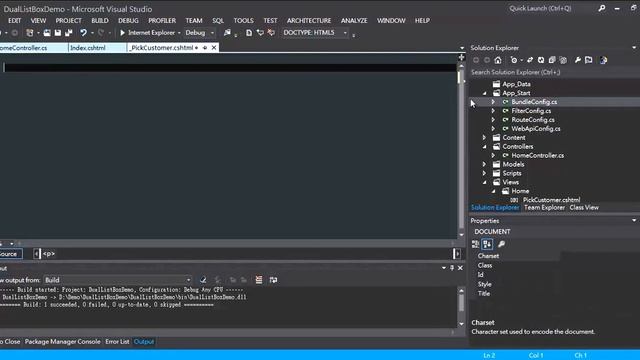Toggle Word Wrap in Output window
The height and width of the screenshot is (360, 640).
(273, 280)
